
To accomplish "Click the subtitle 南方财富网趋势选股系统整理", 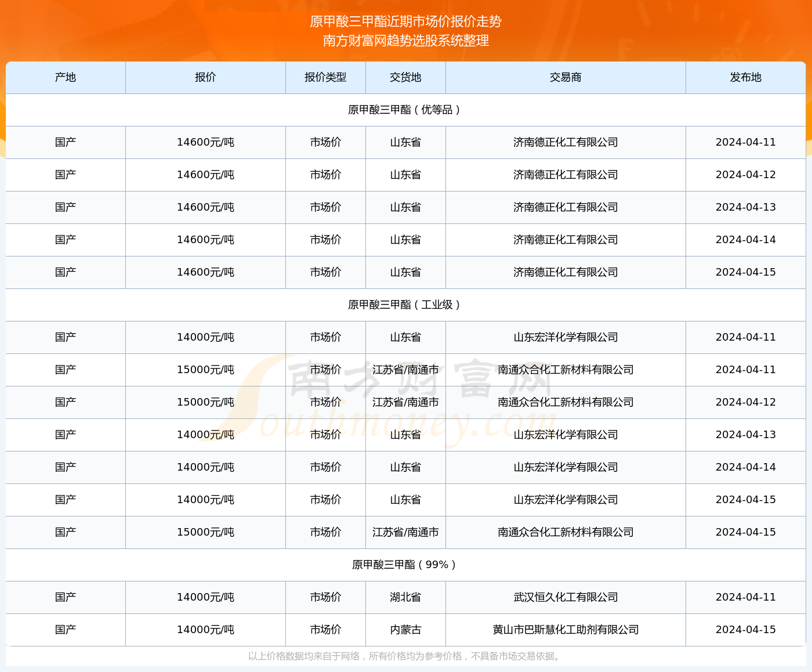I will coord(405,41).
